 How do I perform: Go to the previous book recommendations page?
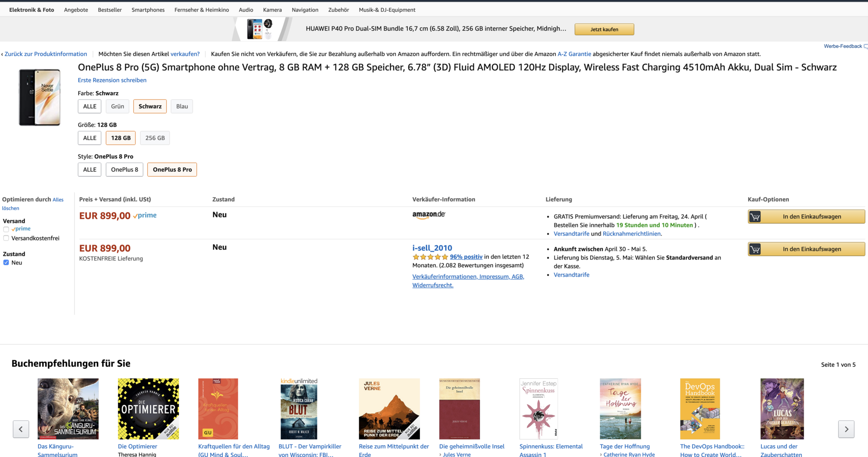pos(21,429)
